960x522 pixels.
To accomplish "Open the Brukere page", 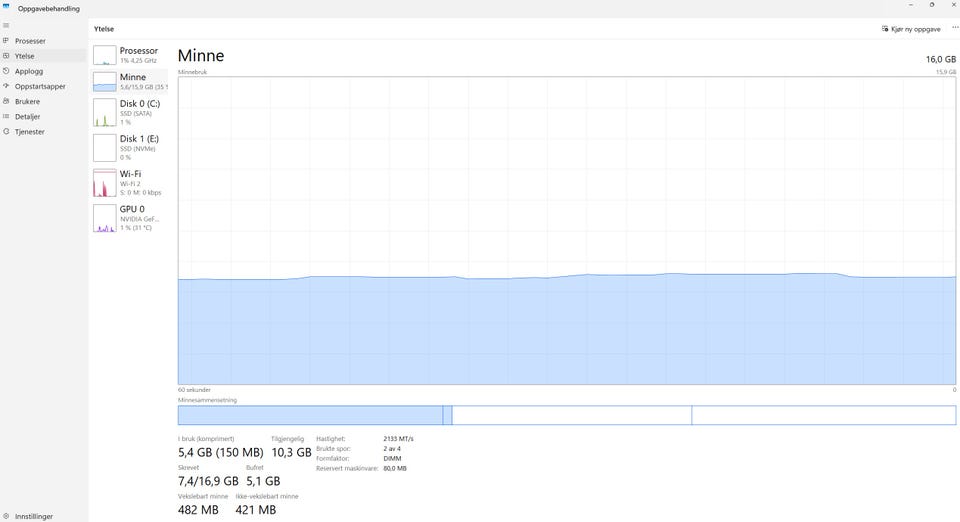I will pyautogui.click(x=27, y=102).
